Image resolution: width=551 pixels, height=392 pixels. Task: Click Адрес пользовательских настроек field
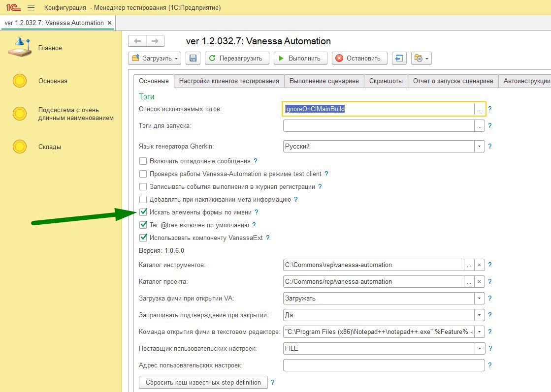384,365
